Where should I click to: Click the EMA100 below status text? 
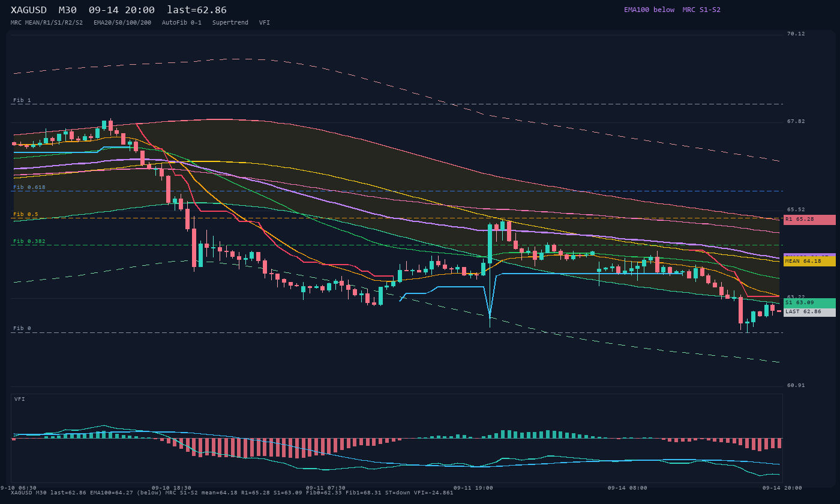click(x=649, y=10)
